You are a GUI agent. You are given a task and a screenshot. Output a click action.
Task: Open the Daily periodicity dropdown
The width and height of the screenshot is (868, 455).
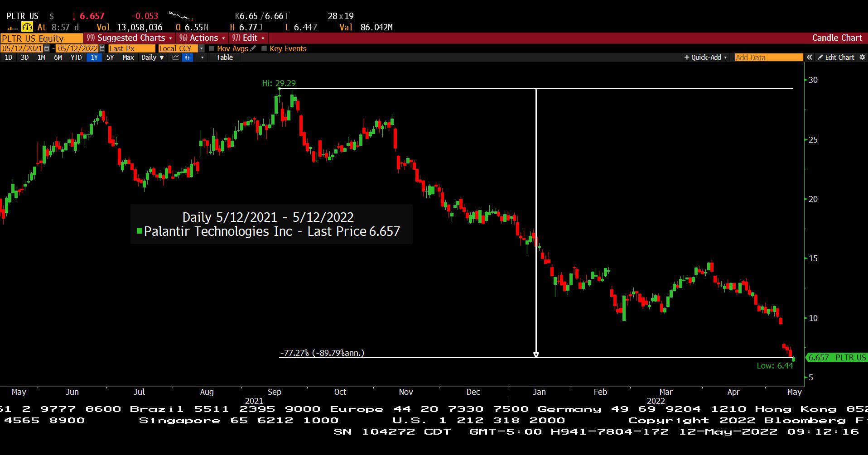point(152,57)
